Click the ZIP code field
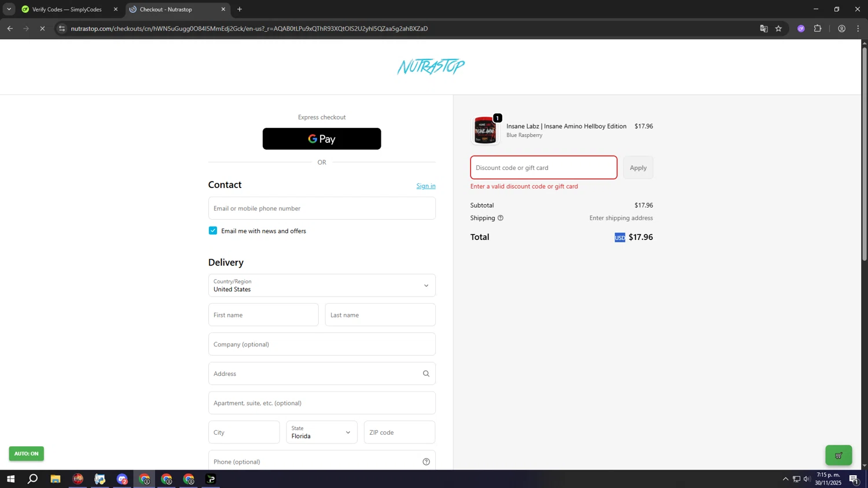The image size is (868, 488). point(399,432)
